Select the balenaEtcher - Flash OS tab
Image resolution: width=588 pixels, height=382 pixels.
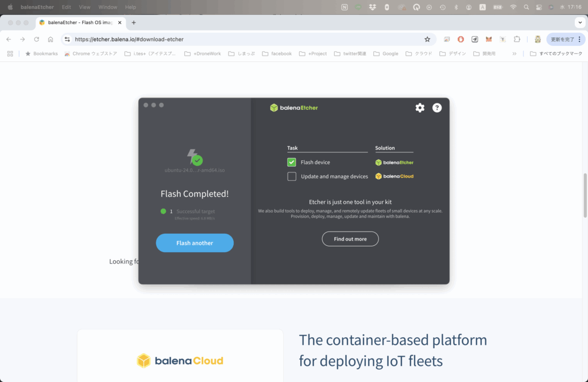[80, 22]
